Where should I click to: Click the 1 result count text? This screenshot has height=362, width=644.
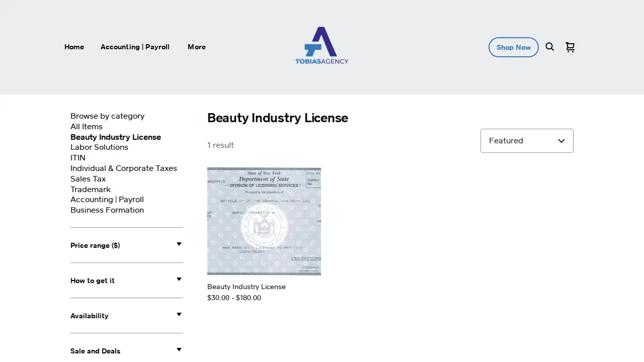pyautogui.click(x=220, y=145)
